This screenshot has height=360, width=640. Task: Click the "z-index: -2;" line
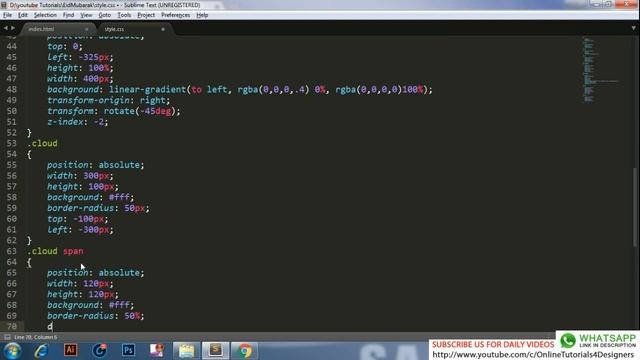tap(78, 122)
